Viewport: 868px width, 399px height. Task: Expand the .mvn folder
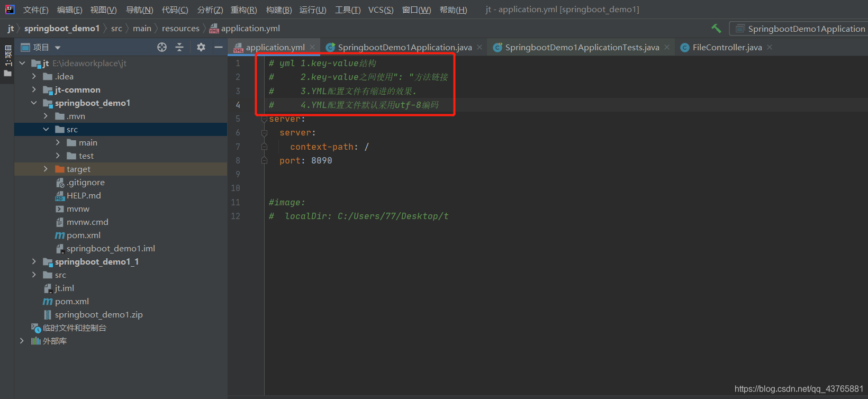click(x=46, y=116)
